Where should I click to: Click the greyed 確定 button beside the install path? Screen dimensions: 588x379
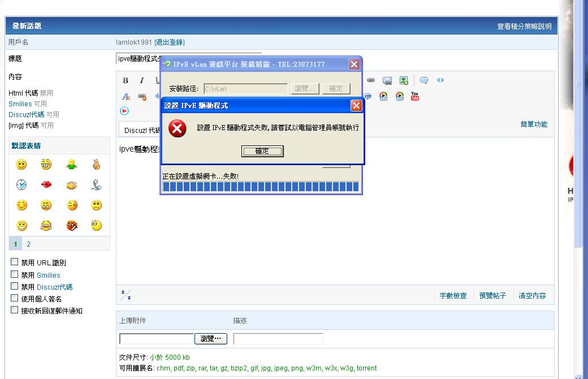click(x=336, y=89)
